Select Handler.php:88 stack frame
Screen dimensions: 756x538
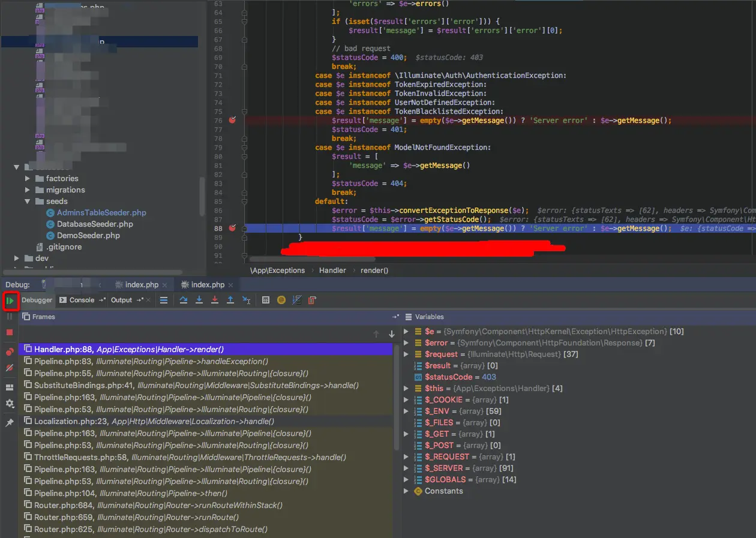tap(206, 349)
